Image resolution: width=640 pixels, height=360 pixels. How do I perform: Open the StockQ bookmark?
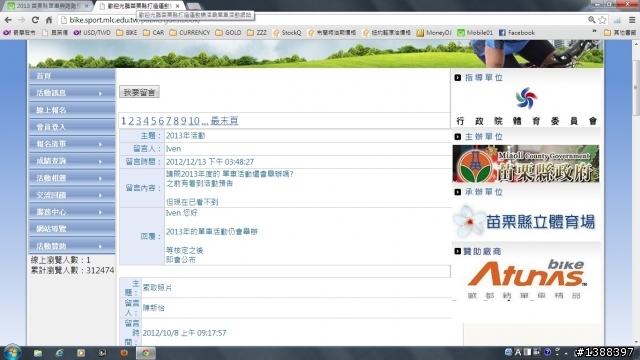click(287, 33)
